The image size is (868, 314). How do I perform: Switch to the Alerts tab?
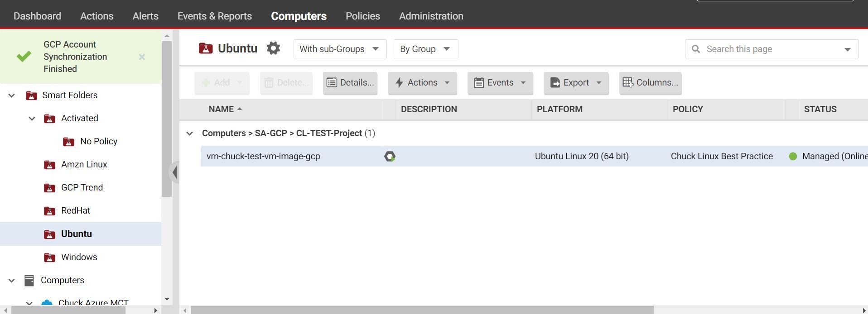[145, 16]
